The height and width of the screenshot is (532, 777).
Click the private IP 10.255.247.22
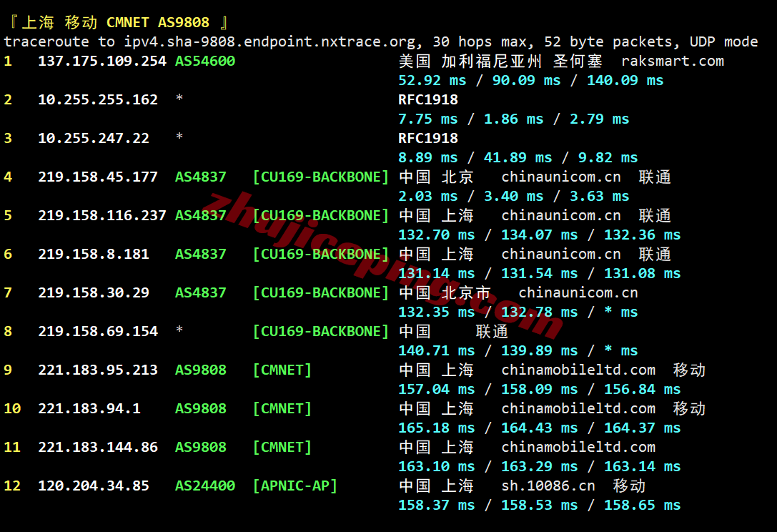[94, 139]
